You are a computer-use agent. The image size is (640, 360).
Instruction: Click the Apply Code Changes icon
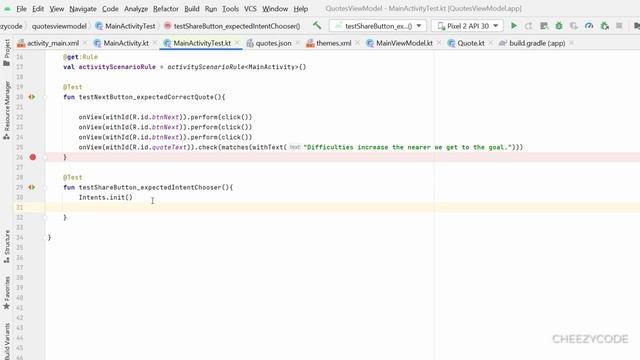coord(544,26)
